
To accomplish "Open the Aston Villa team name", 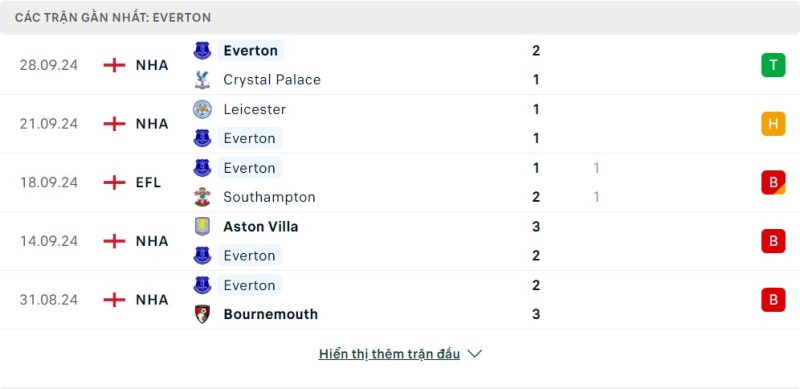I will coord(261,226).
